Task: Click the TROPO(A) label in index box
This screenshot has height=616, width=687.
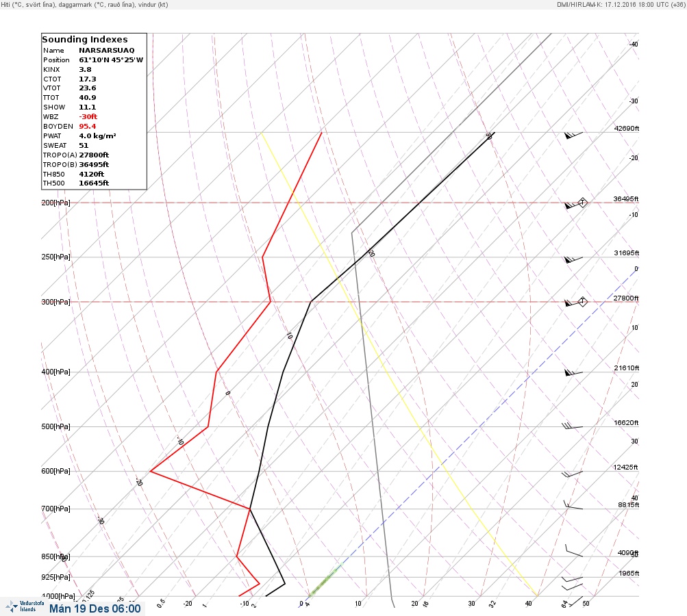Action: point(60,155)
